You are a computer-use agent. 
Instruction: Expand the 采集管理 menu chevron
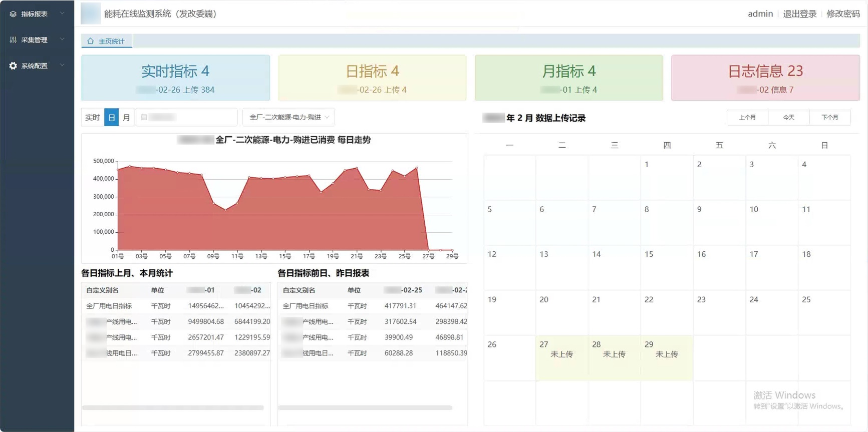coord(62,39)
